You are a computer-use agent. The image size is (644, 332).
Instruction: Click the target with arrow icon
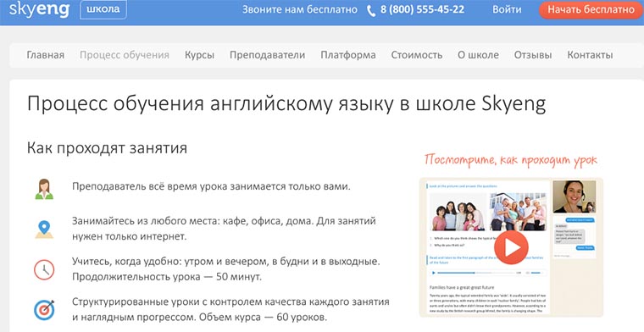[44, 310]
